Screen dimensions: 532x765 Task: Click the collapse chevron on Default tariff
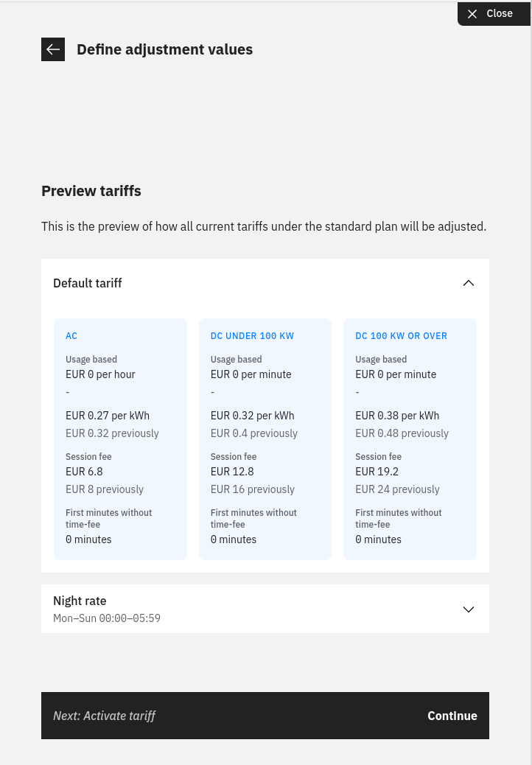469,283
